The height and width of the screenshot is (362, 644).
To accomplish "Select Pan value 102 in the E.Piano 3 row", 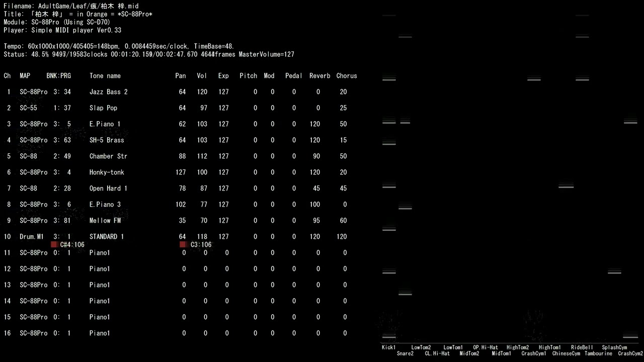I will [181, 205].
